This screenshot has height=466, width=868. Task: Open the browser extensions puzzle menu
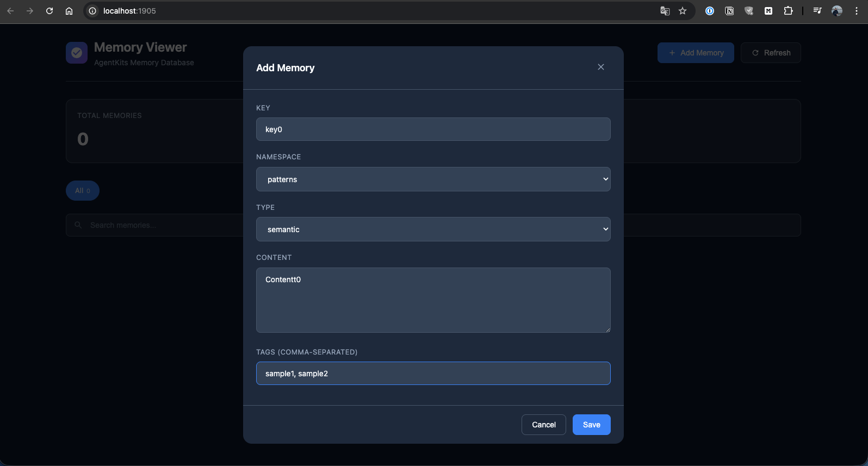(x=788, y=11)
